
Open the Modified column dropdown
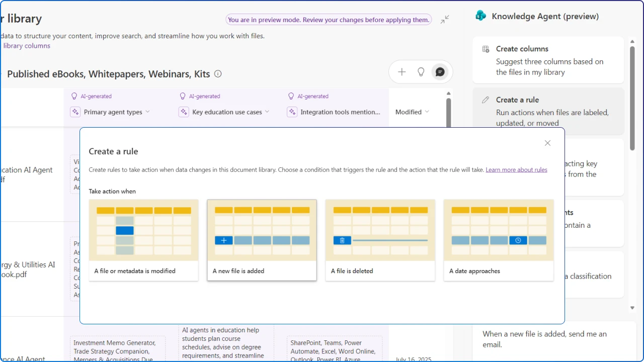[x=427, y=112]
